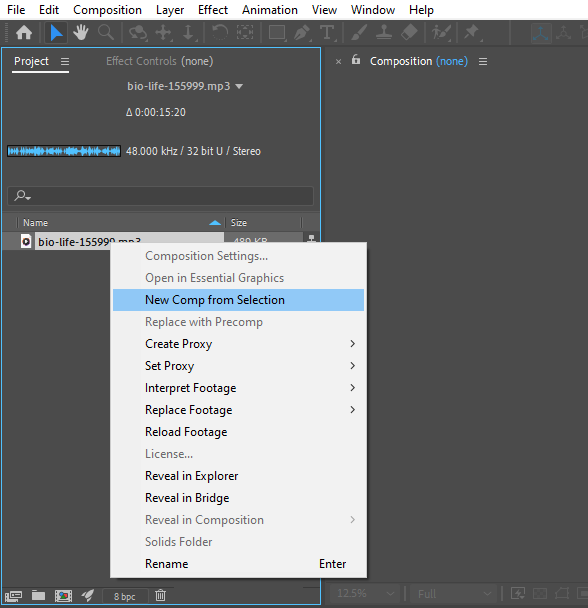Click the Project panel search field

click(160, 196)
